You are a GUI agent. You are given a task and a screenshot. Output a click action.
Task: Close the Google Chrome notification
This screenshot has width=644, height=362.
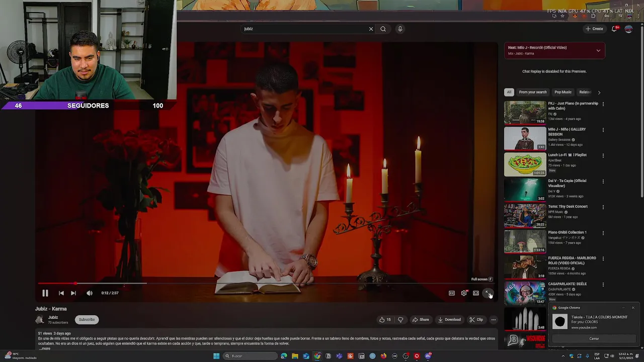[x=633, y=308]
